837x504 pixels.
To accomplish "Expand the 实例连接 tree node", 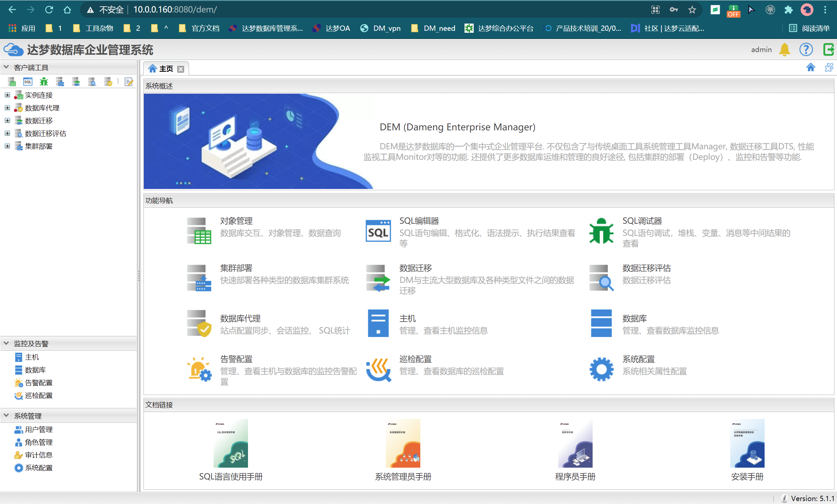I will pyautogui.click(x=8, y=95).
